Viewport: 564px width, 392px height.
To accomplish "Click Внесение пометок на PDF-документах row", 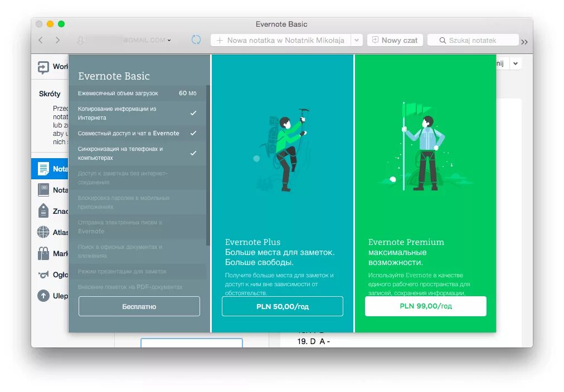I will [x=137, y=287].
